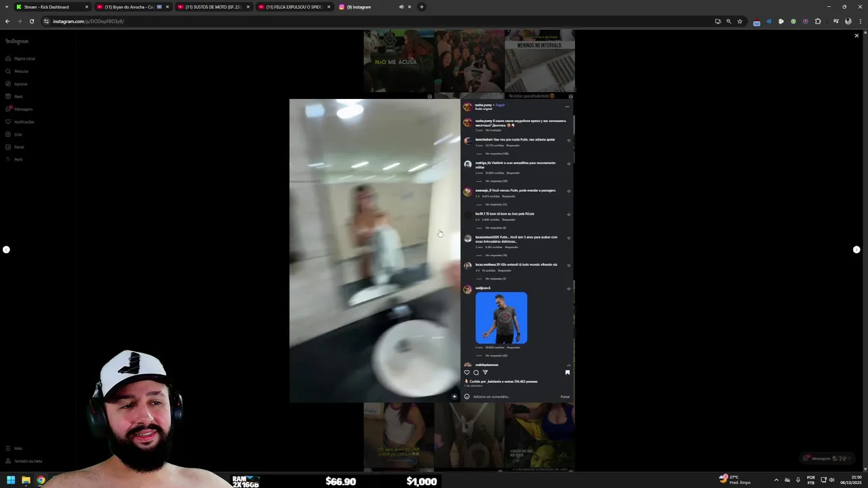Go to the previous post arrow
The image size is (868, 488).
click(x=6, y=249)
